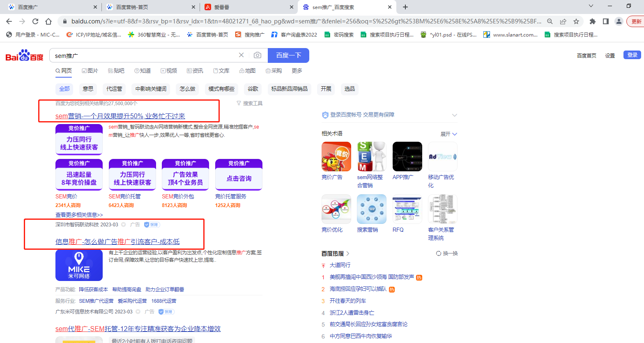This screenshot has height=343, width=644.
Task: Expand the 登录百度帐号 panel chevron
Action: [454, 115]
